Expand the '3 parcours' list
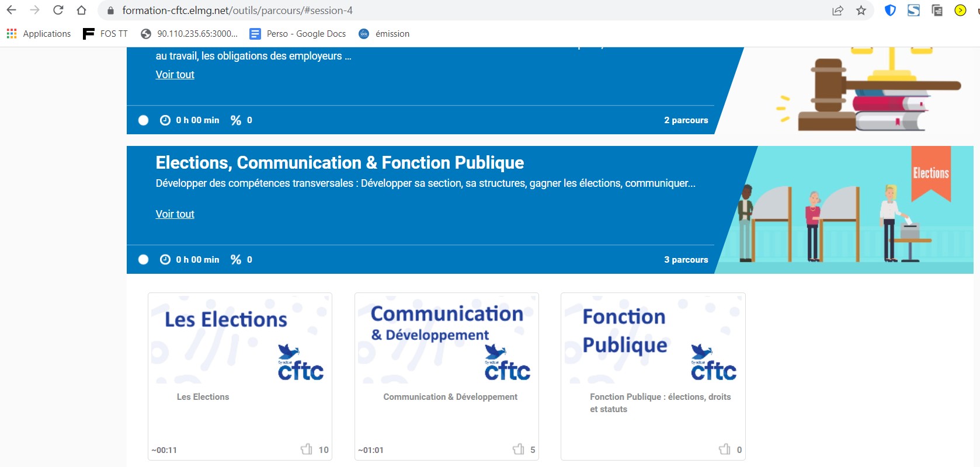This screenshot has width=980, height=467. [x=686, y=260]
